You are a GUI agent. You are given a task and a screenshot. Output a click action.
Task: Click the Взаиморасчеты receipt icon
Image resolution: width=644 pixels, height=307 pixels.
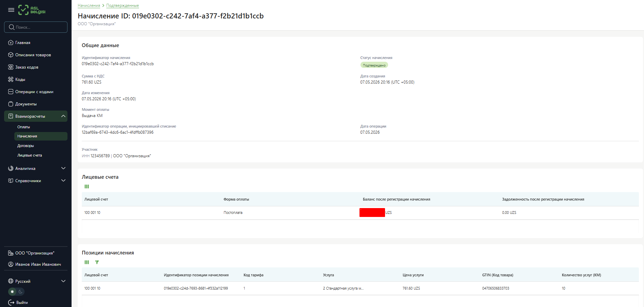pos(11,116)
